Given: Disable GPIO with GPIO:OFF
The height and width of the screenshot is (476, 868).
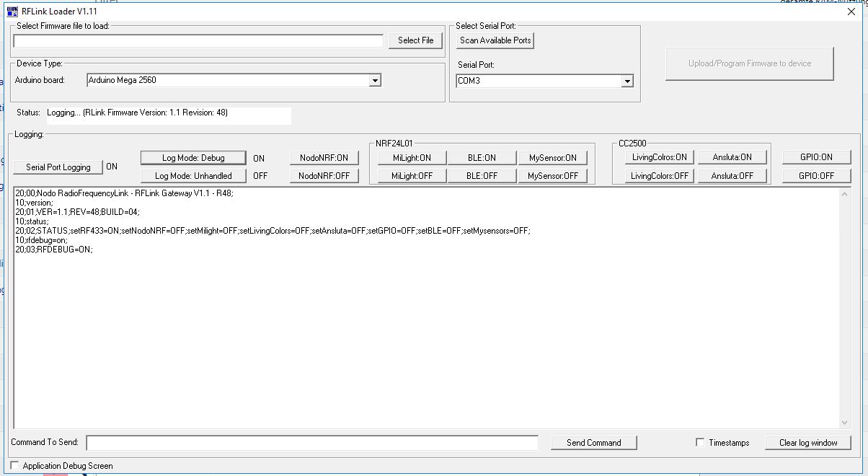Looking at the screenshot, I should pyautogui.click(x=817, y=175).
